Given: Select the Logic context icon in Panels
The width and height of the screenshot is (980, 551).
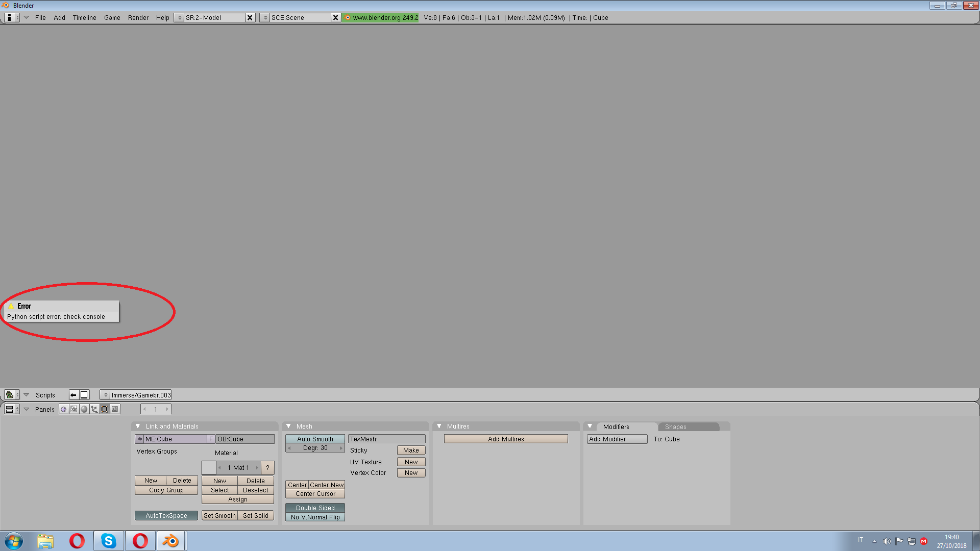Looking at the screenshot, I should click(64, 409).
